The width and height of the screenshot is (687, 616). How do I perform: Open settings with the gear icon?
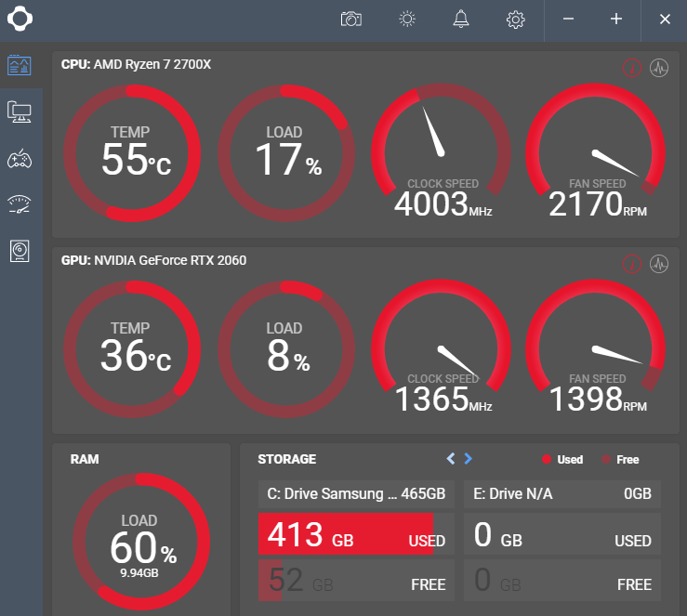pos(516,20)
